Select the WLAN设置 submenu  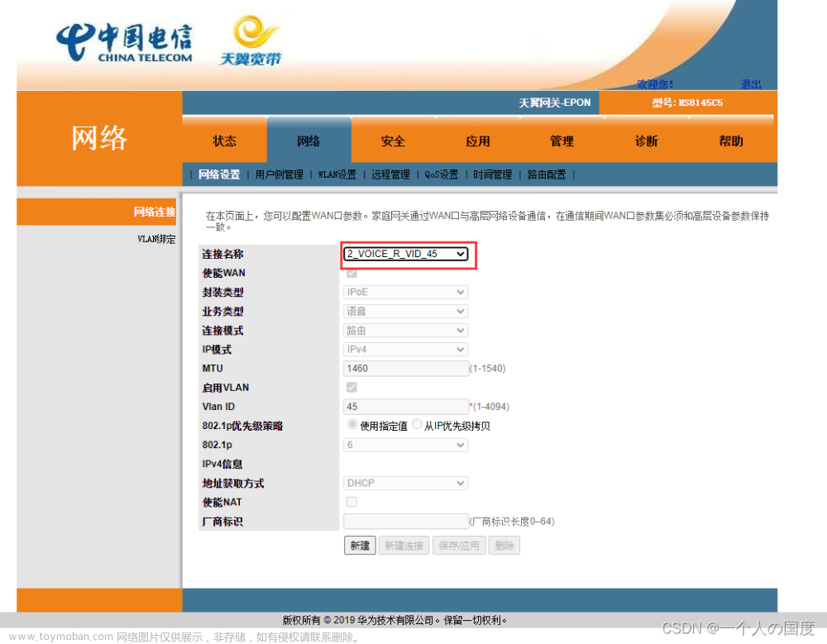337,174
